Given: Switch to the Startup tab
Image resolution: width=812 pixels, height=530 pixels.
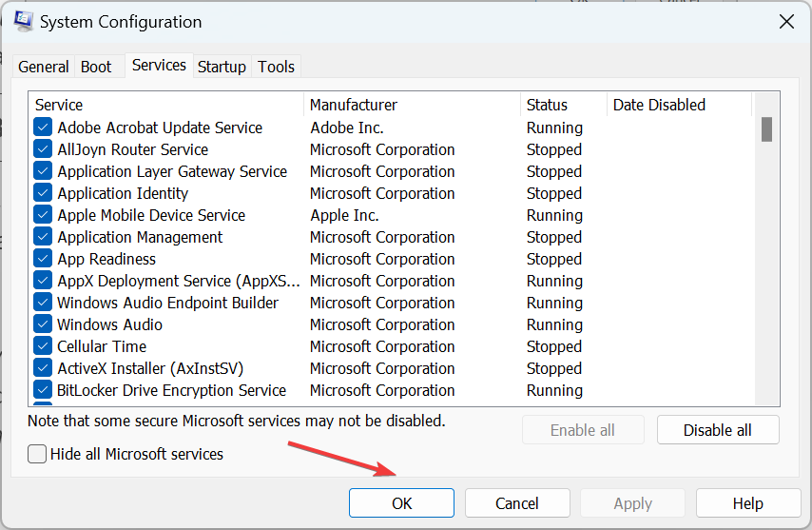Looking at the screenshot, I should pyautogui.click(x=222, y=67).
